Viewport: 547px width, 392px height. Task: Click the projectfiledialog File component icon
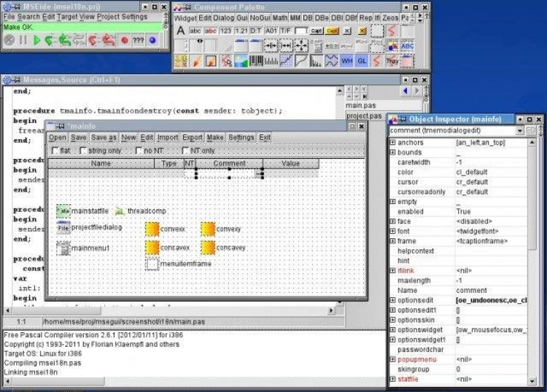(63, 227)
